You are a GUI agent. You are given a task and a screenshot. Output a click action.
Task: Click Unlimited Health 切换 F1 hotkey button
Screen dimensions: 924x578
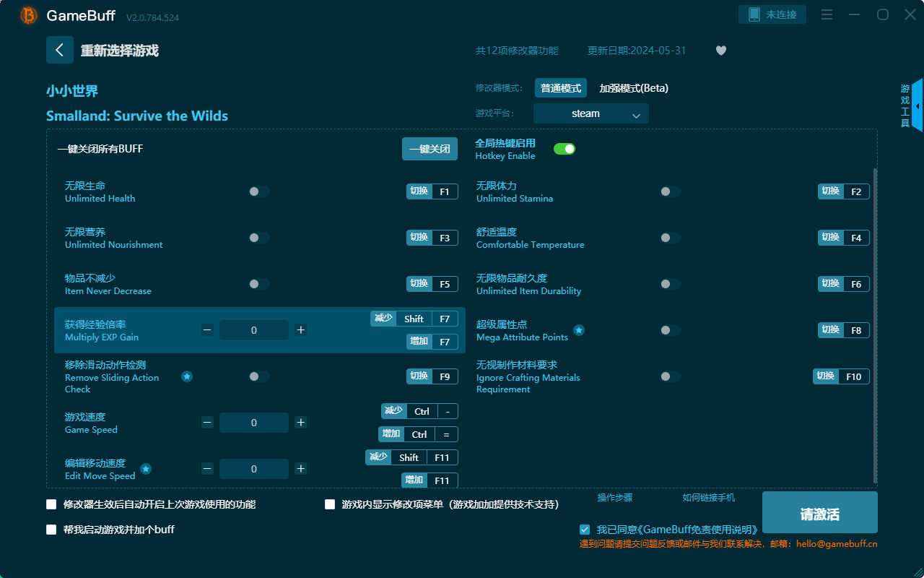(x=432, y=191)
